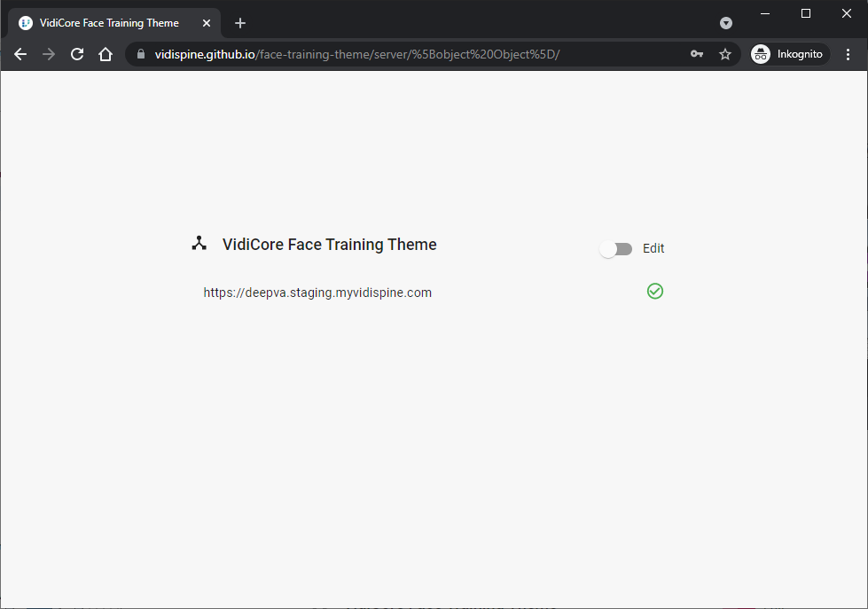Screen dimensions: 868x609
Task: Focus the address bar URL field
Action: tap(399, 54)
